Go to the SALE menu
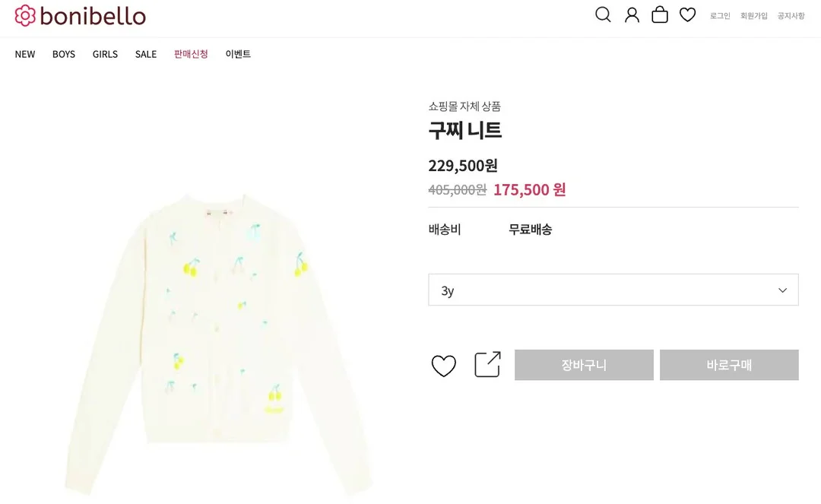This screenshot has height=504, width=821. pyautogui.click(x=146, y=55)
